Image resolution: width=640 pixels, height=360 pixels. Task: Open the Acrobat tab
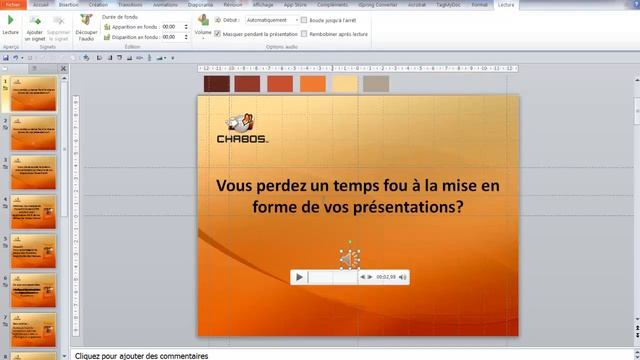[417, 4]
